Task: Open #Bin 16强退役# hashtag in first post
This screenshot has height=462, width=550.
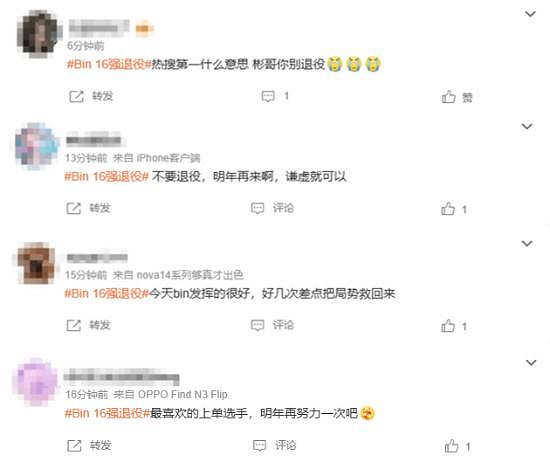Action: pos(109,65)
